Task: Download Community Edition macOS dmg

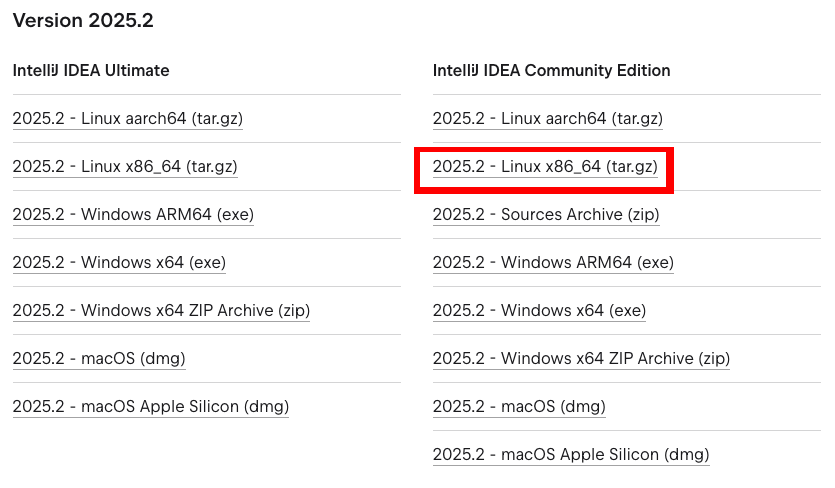Action: tap(519, 407)
